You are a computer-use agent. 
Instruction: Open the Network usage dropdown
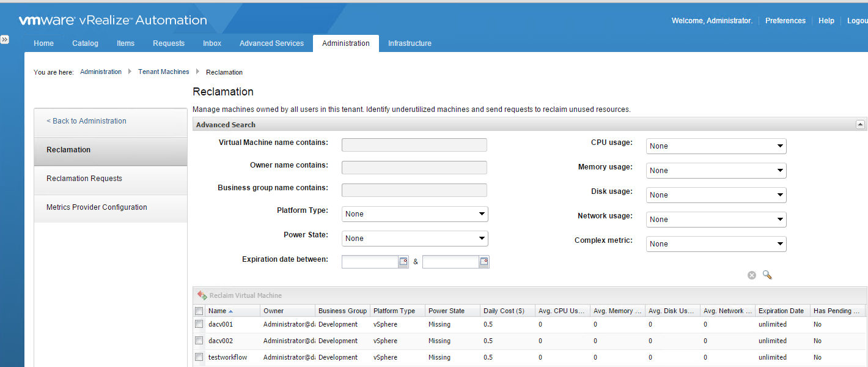click(716, 220)
